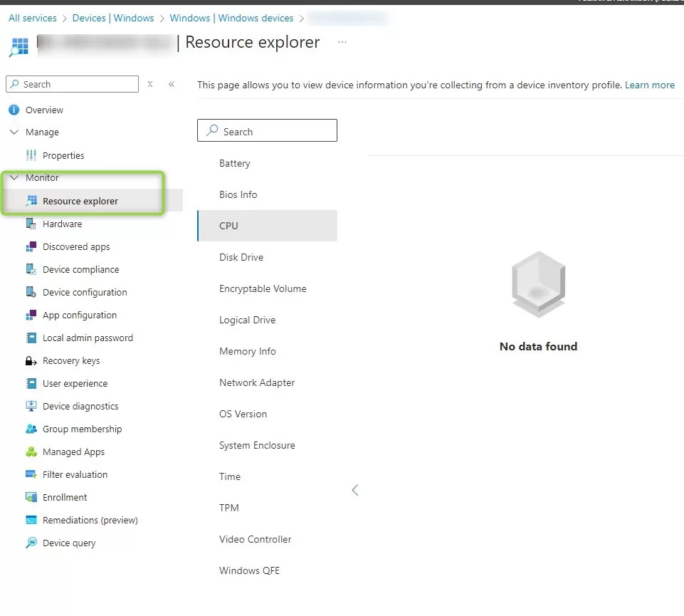Open the ellipsis more options menu
The width and height of the screenshot is (684, 616).
point(342,42)
